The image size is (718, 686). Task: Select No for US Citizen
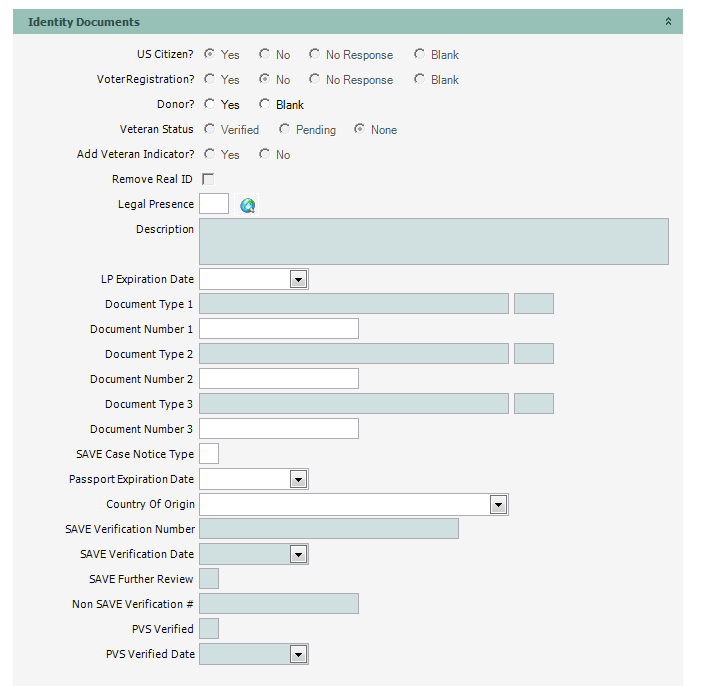tap(265, 55)
